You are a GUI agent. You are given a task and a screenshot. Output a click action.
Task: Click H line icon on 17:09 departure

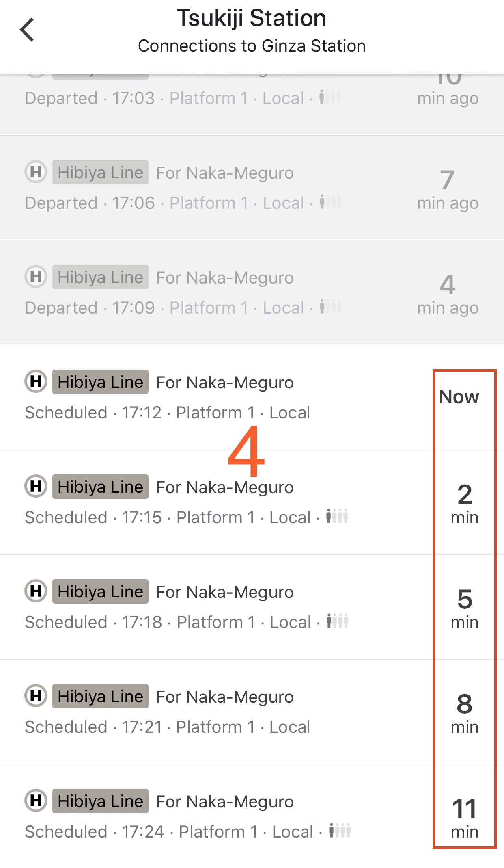[36, 277]
